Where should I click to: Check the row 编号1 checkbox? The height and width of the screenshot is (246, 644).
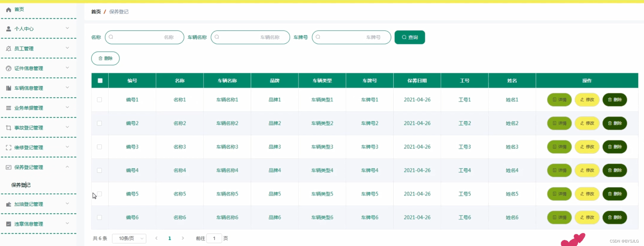click(x=99, y=100)
